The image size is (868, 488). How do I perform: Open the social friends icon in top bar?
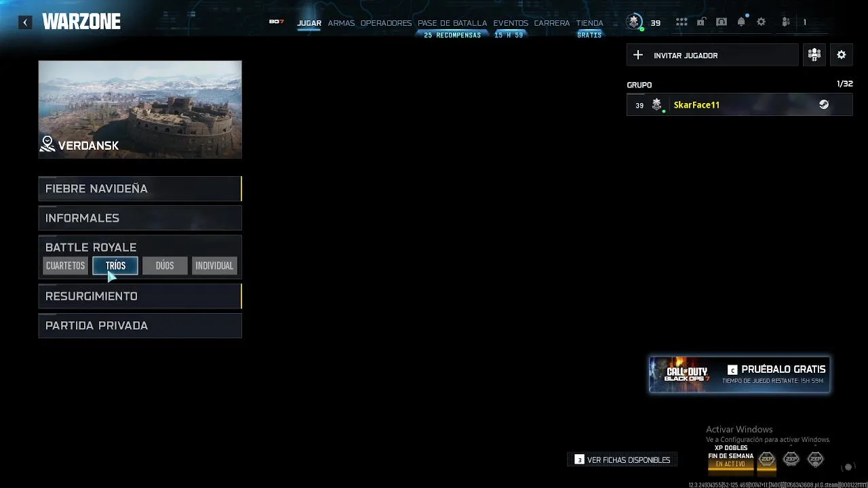(x=786, y=22)
